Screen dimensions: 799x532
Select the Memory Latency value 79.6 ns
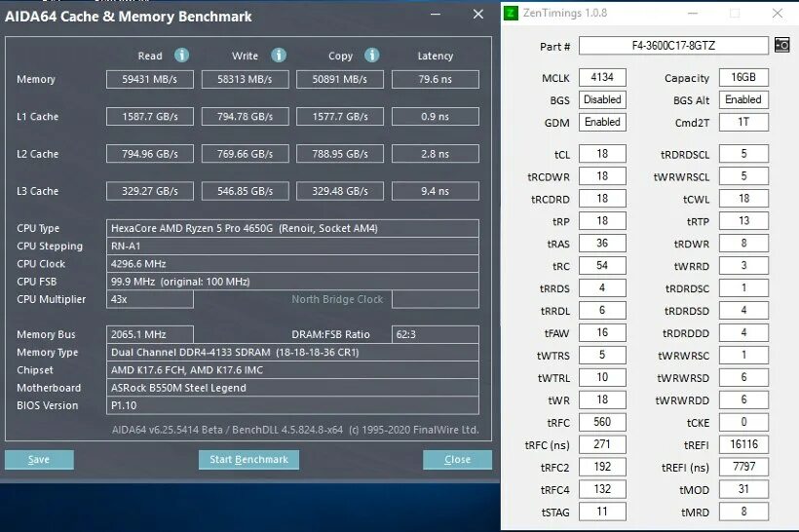pos(436,80)
